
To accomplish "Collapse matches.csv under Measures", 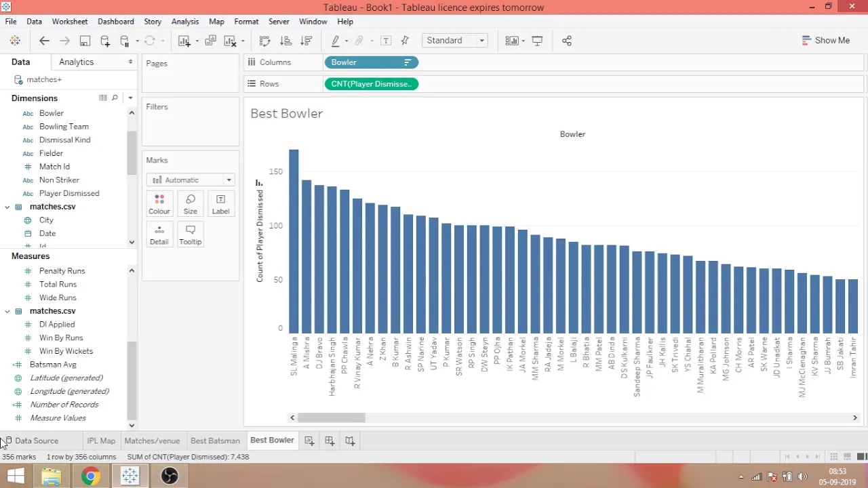I will pyautogui.click(x=7, y=311).
